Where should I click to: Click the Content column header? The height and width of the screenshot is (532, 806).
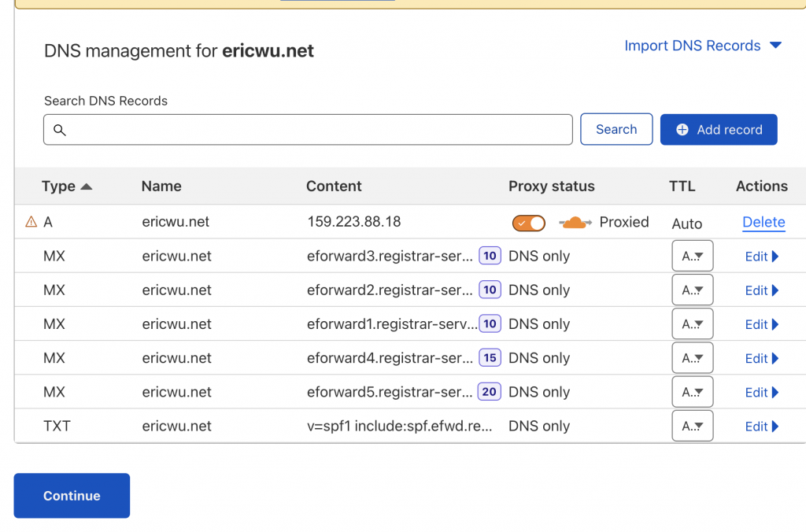point(334,186)
